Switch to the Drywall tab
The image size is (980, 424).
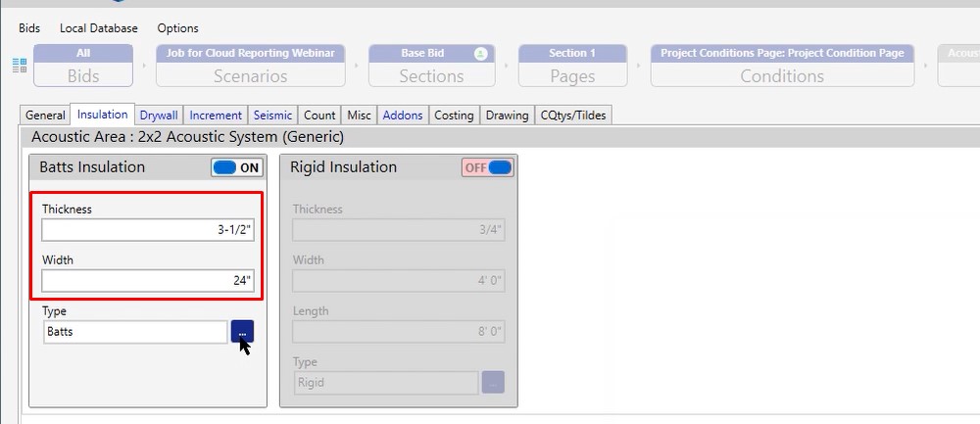pyautogui.click(x=159, y=115)
